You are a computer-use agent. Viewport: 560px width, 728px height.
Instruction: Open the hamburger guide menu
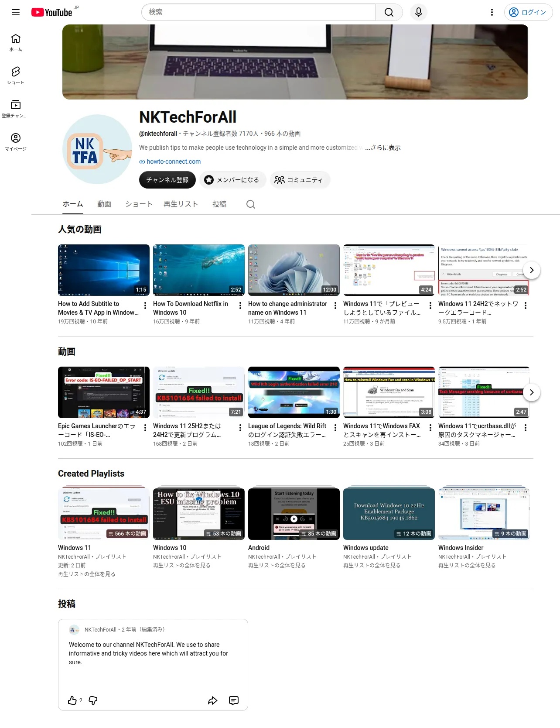coord(16,12)
